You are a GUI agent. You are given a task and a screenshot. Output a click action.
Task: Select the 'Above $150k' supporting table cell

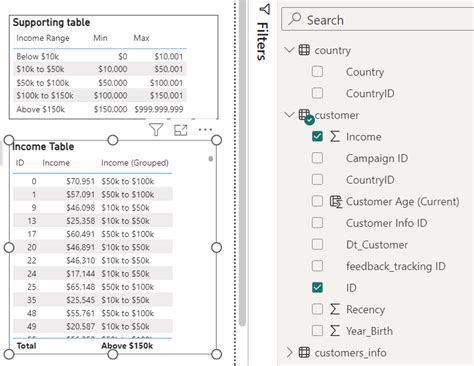point(40,109)
